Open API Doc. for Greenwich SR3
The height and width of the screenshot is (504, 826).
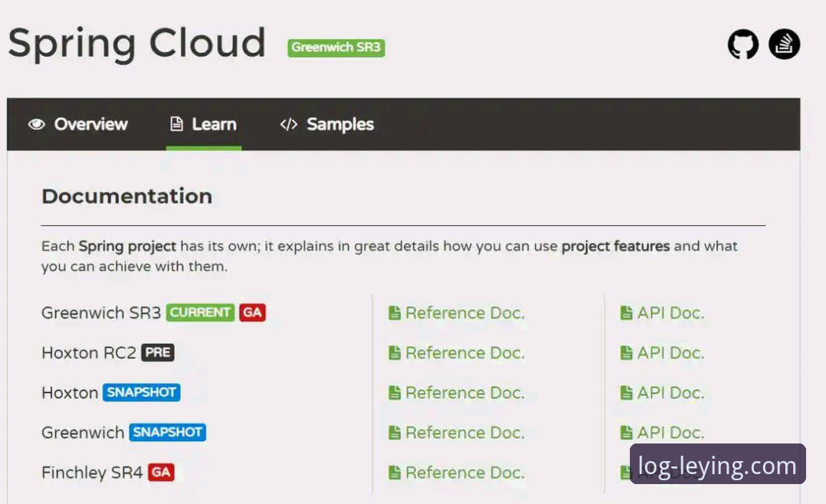coord(662,313)
